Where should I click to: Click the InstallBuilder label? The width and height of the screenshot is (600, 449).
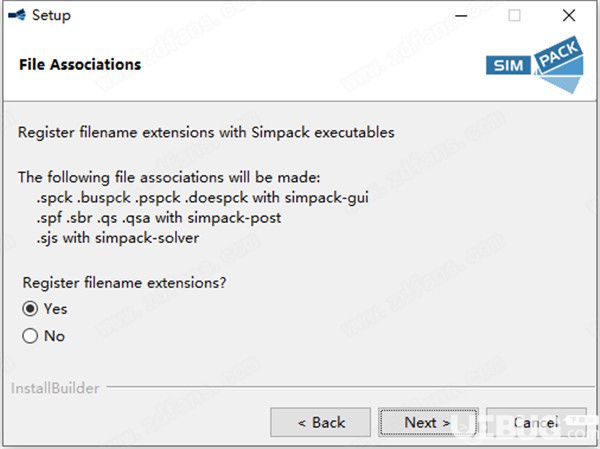click(x=55, y=388)
